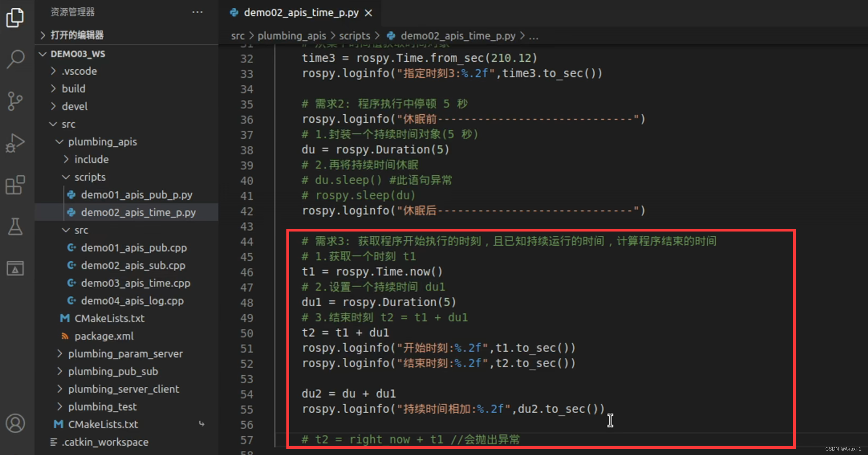Close the demo02_apis_time_p.py tab
Image resolution: width=868 pixels, height=455 pixels.
369,12
